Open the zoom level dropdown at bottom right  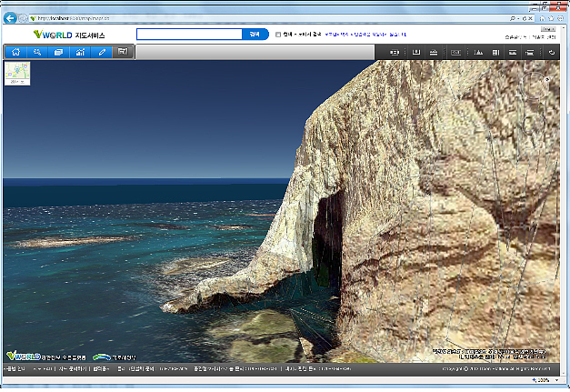coord(557,380)
